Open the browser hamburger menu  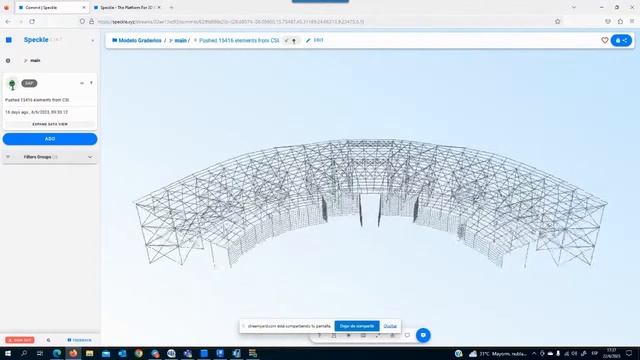tap(632, 21)
